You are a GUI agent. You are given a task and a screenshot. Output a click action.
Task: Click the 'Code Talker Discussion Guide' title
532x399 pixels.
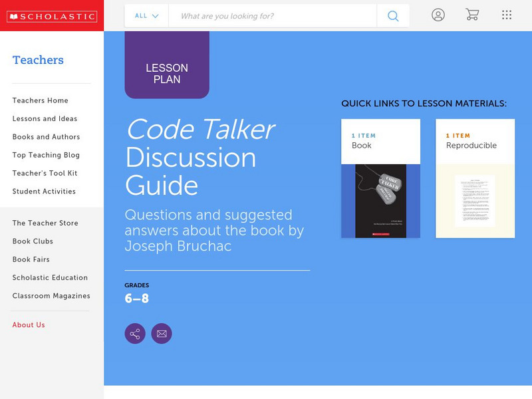(x=200, y=157)
